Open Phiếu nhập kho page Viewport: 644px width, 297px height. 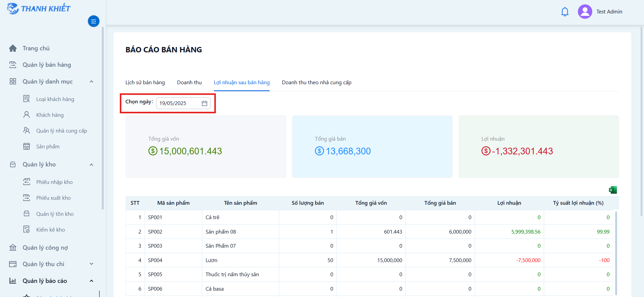click(54, 182)
